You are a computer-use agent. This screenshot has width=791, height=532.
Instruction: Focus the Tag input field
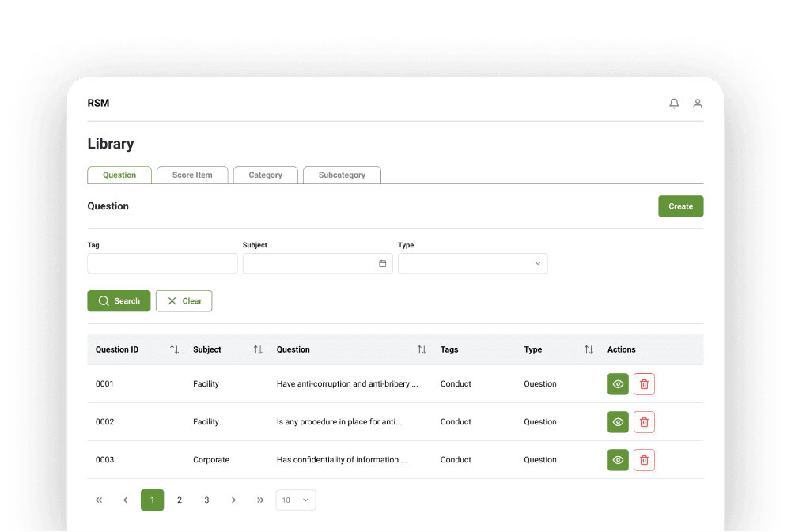point(162,263)
